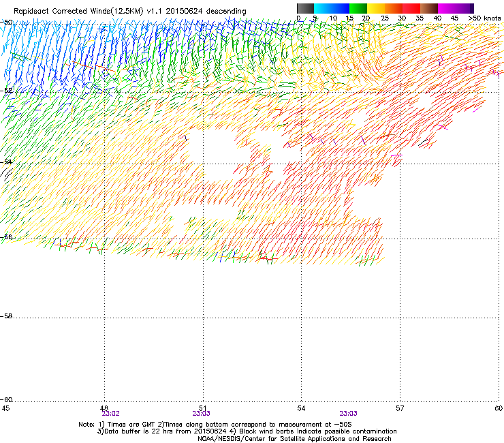Click the 'Rapidscat Corrected Winds(12.5KM)' title text
Viewport: 504px width, 443px height.
pyautogui.click(x=78, y=12)
